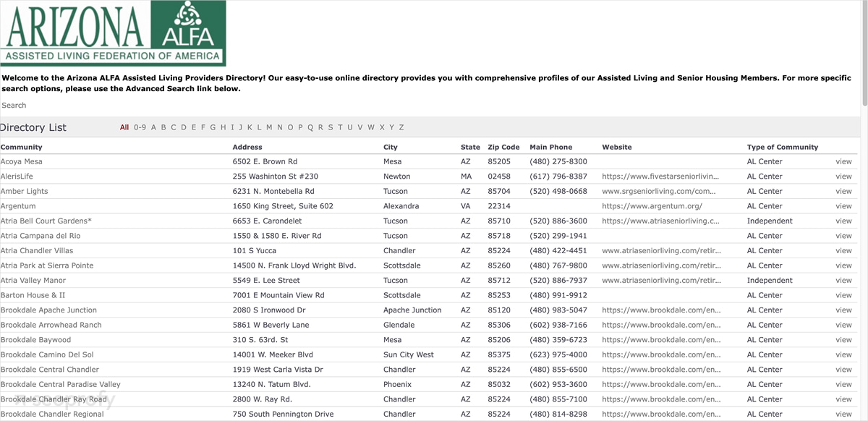
Task: Filter directory by letter Z
Action: point(401,127)
